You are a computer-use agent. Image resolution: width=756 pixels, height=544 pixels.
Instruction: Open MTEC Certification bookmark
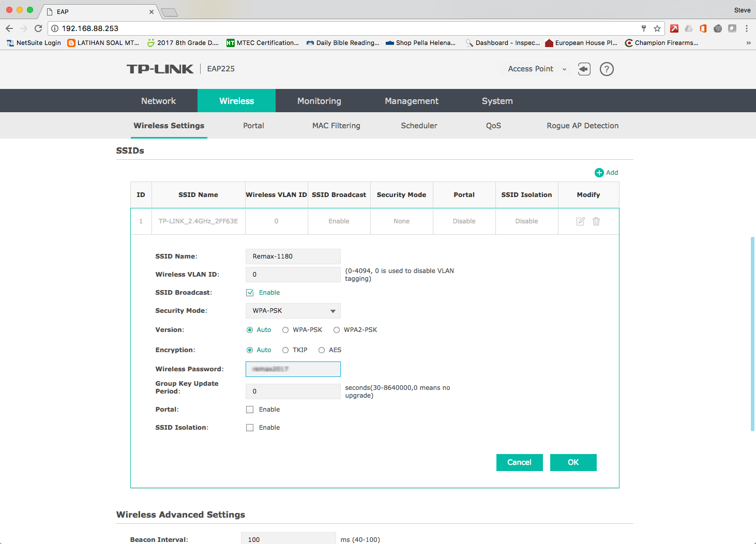tap(263, 43)
